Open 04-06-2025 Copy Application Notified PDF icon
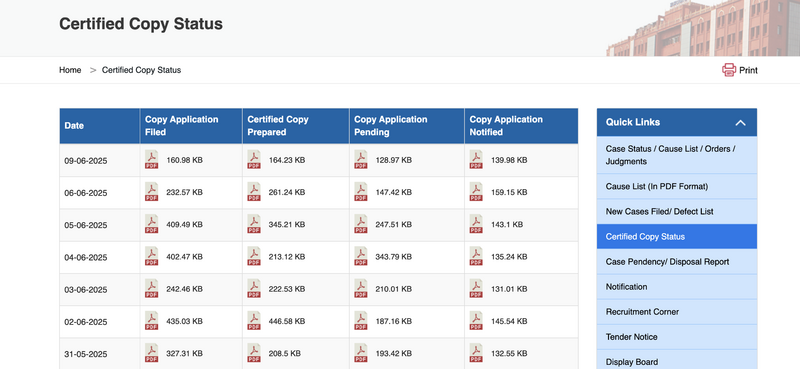Image resolution: width=800 pixels, height=369 pixels. click(476, 256)
